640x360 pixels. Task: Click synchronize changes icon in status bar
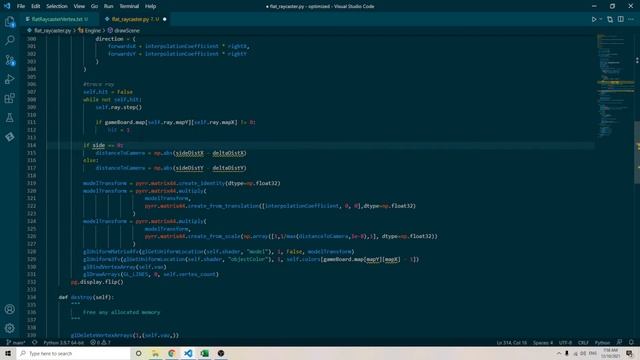pyautogui.click(x=34, y=342)
